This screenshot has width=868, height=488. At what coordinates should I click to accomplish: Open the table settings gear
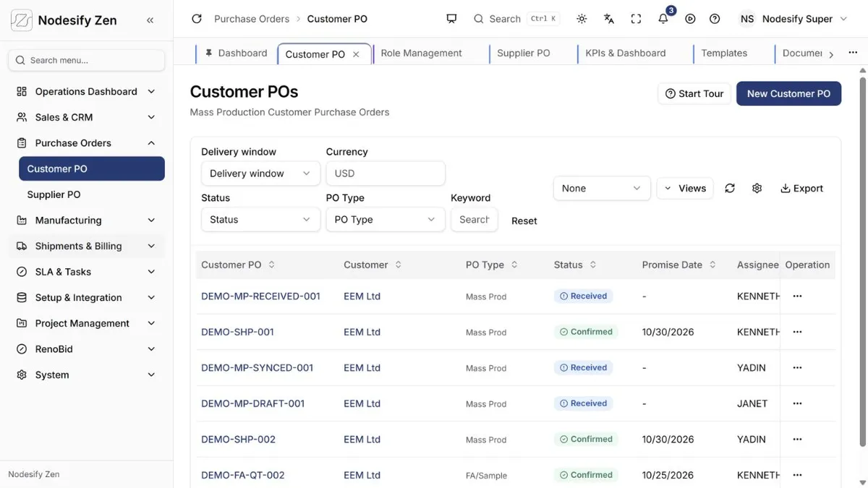coord(757,188)
